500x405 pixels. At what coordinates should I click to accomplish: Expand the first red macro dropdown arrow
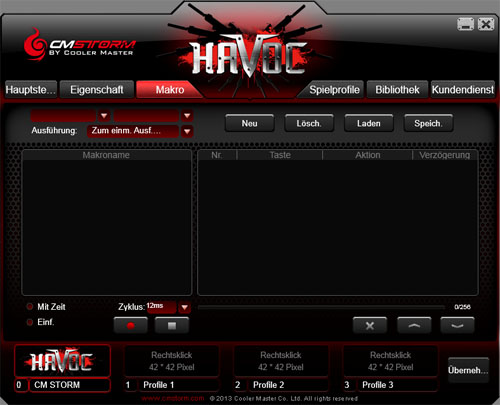(104, 116)
